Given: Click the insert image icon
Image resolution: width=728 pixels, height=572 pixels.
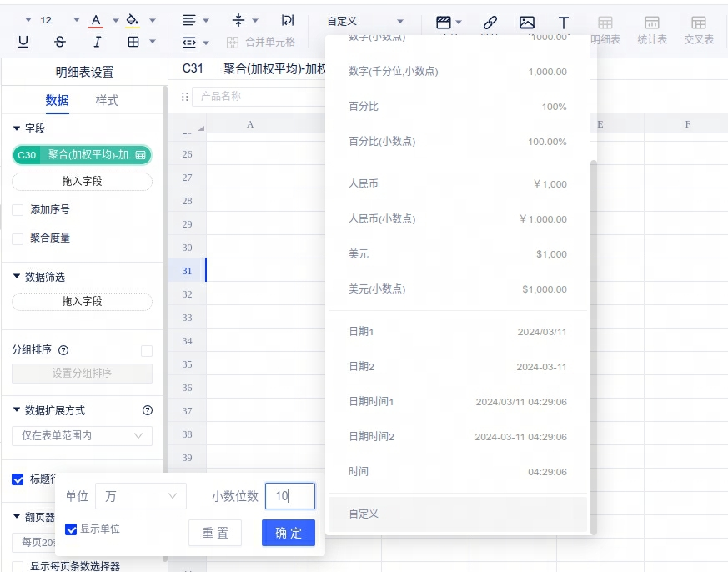Looking at the screenshot, I should [526, 23].
